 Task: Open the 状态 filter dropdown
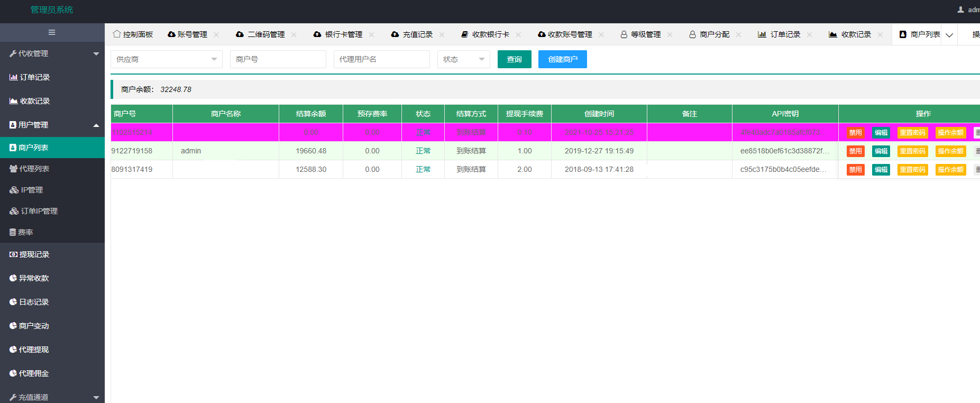point(464,59)
